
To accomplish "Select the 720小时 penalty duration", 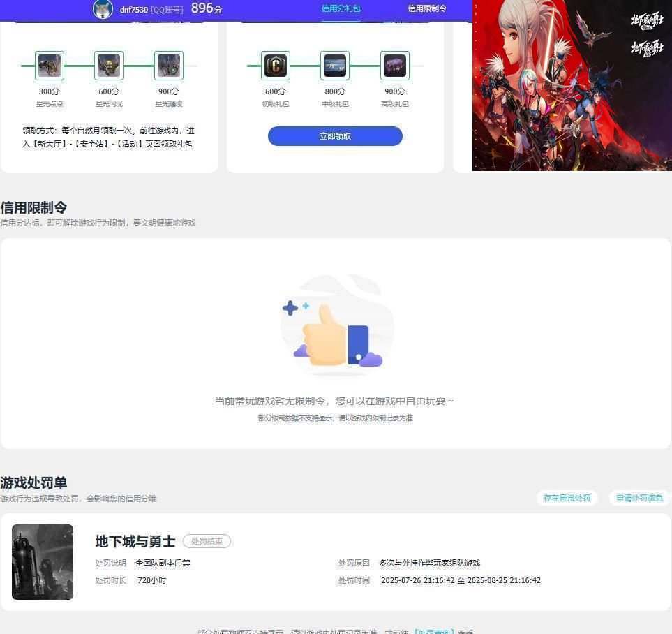I will [x=151, y=580].
